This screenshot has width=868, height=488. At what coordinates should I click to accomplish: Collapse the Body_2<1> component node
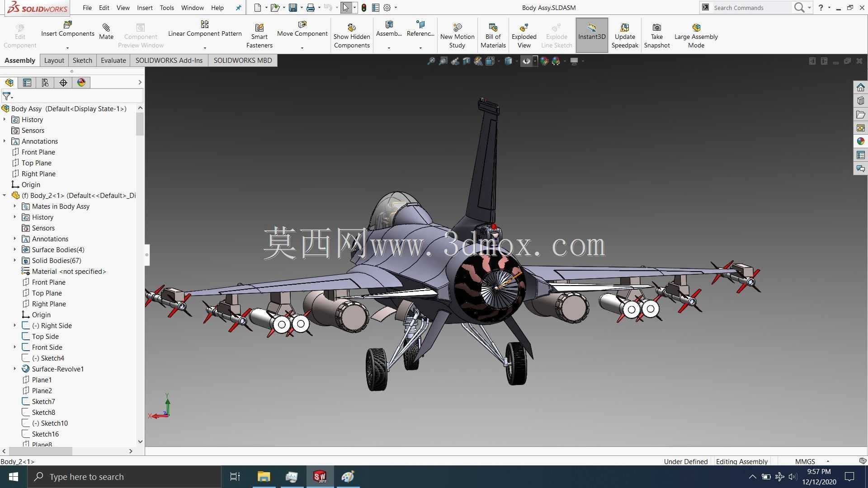point(5,195)
